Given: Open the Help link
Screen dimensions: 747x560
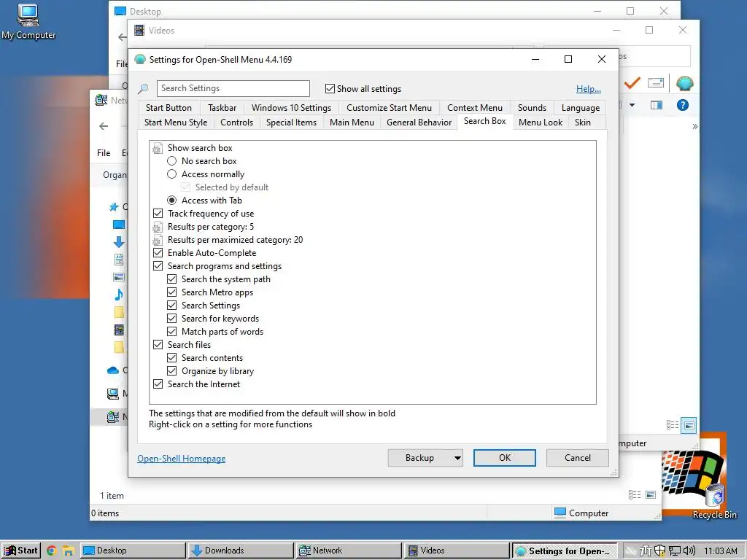Looking at the screenshot, I should (x=589, y=88).
